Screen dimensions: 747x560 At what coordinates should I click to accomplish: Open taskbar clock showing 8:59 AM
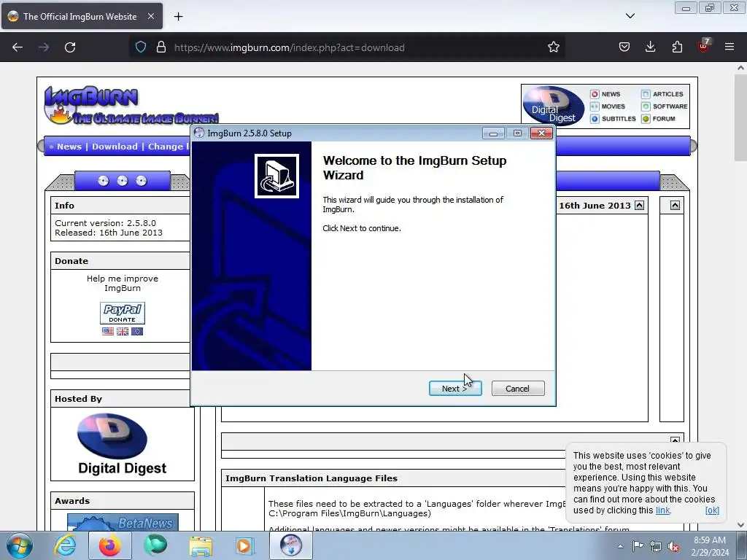point(710,546)
